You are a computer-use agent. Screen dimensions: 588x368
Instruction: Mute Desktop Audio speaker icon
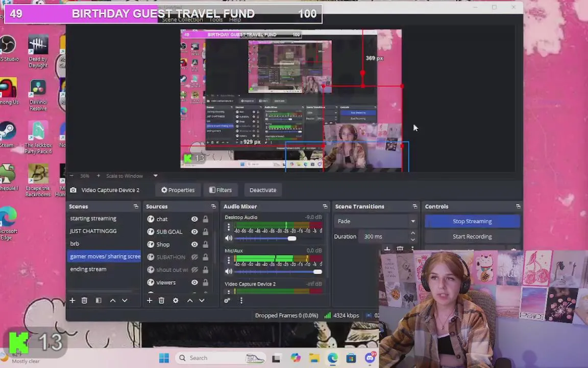pyautogui.click(x=228, y=238)
